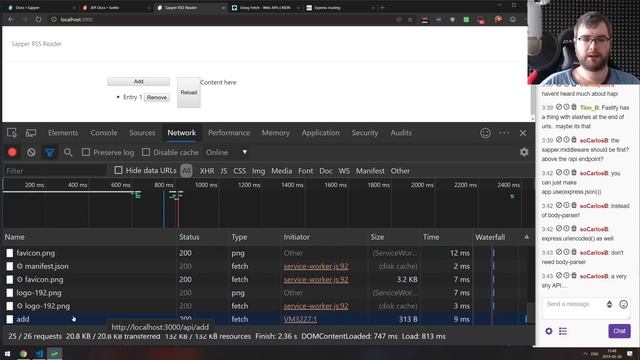Open the VM3227:1 initiator link
Viewport: 640px width, 360px height.
[x=300, y=319]
